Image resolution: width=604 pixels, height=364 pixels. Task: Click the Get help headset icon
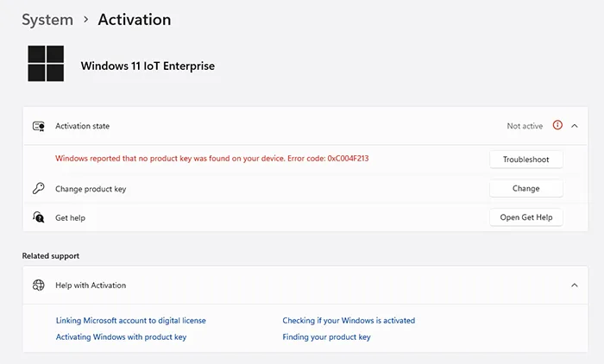39,217
